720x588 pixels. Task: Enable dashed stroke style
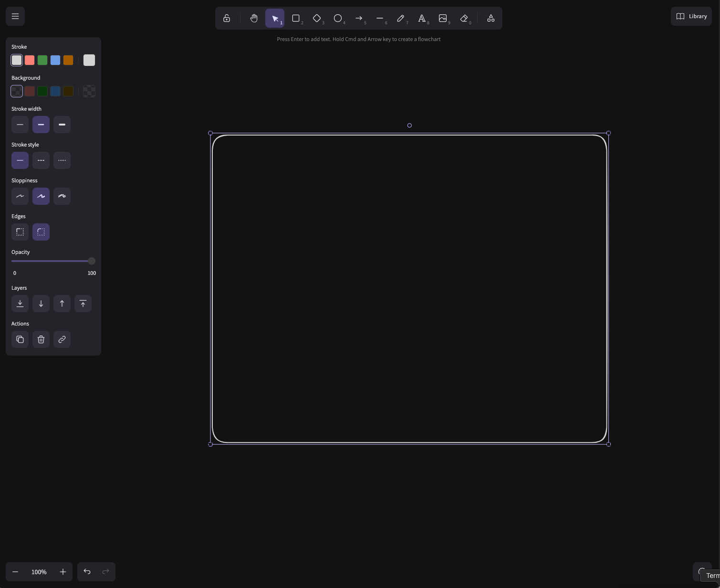[x=41, y=160]
